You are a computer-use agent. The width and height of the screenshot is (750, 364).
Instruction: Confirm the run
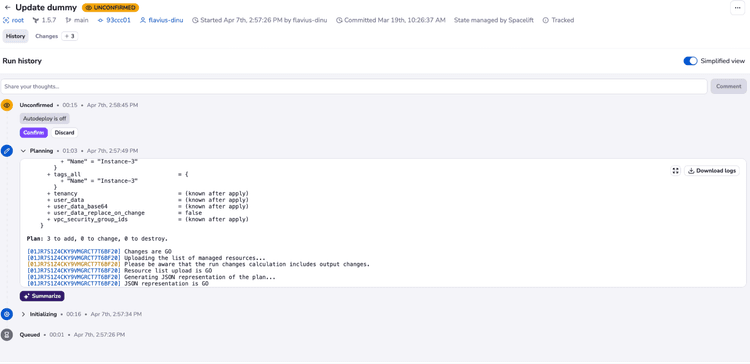33,132
